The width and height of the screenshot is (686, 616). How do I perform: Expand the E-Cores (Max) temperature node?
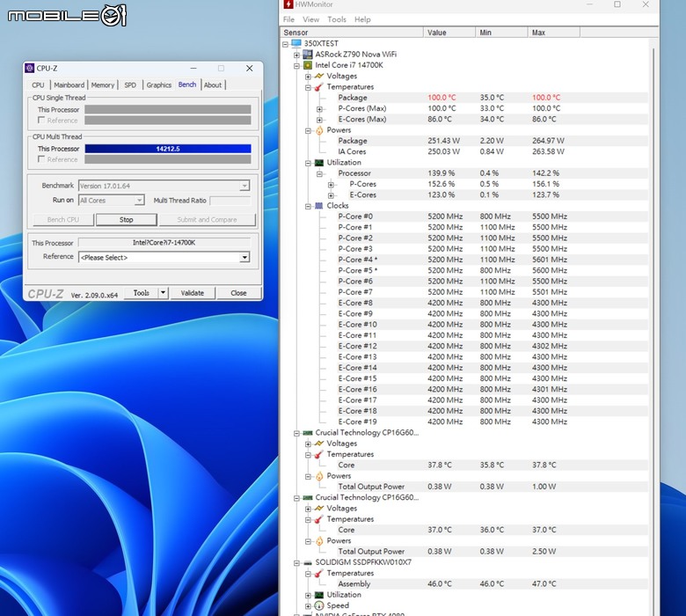[319, 120]
